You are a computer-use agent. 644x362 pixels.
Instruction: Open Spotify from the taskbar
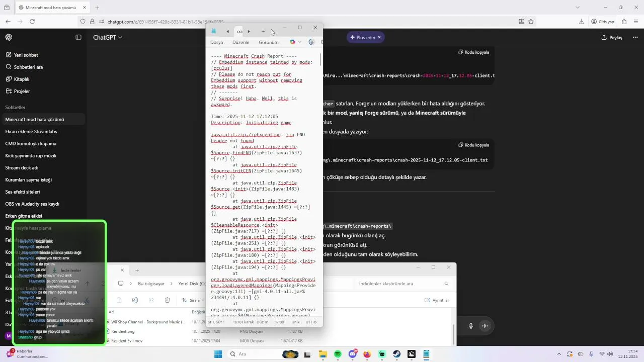pyautogui.click(x=338, y=354)
